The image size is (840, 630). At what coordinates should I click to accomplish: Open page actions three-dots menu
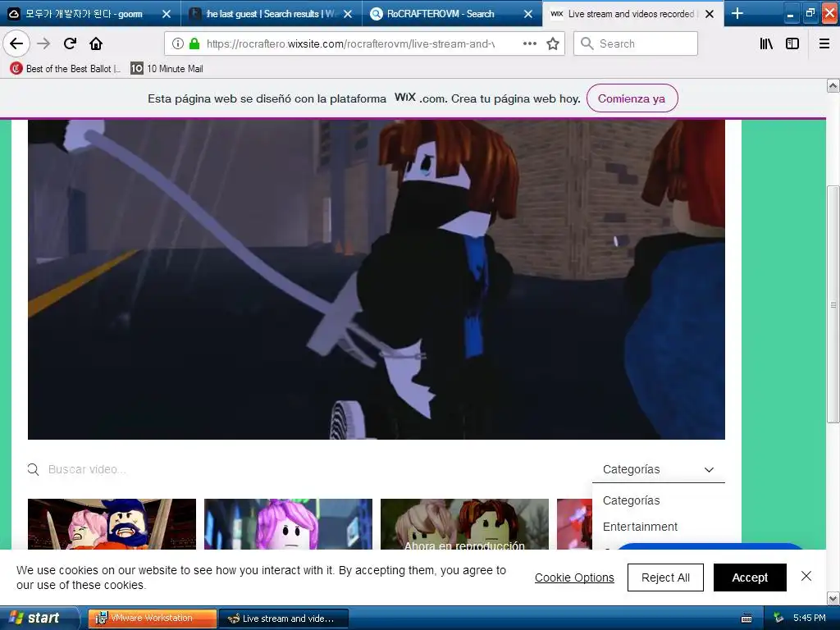coord(529,43)
